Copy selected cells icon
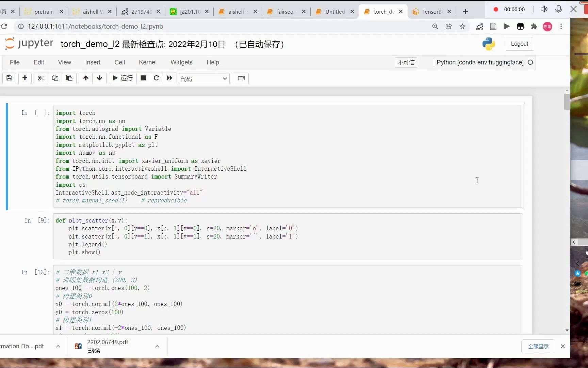 point(55,78)
